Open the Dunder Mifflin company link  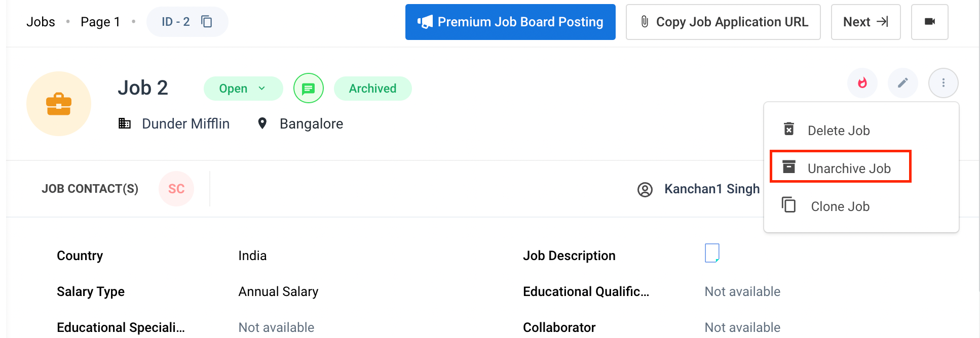tap(185, 123)
